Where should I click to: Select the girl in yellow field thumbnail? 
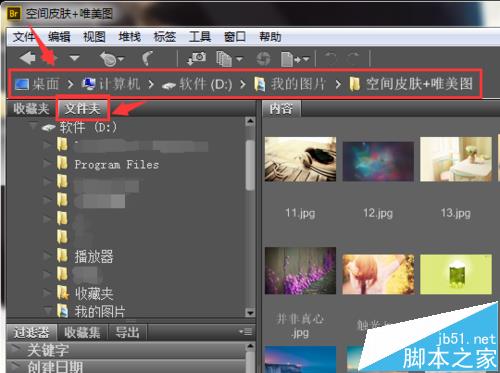[x=378, y=274]
